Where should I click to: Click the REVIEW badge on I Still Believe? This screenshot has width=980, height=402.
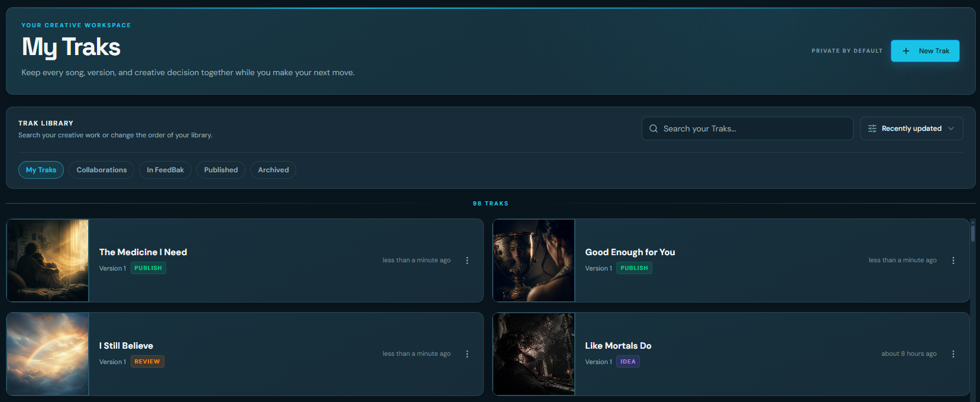tap(147, 362)
